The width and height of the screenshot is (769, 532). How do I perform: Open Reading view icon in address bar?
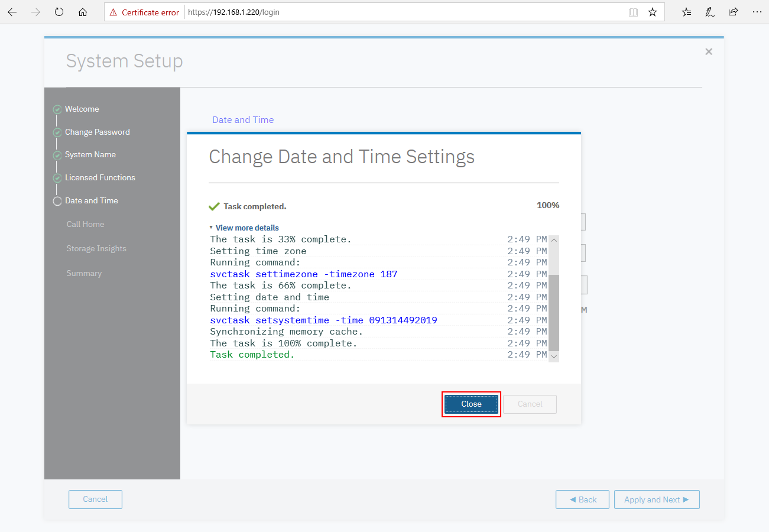click(633, 12)
